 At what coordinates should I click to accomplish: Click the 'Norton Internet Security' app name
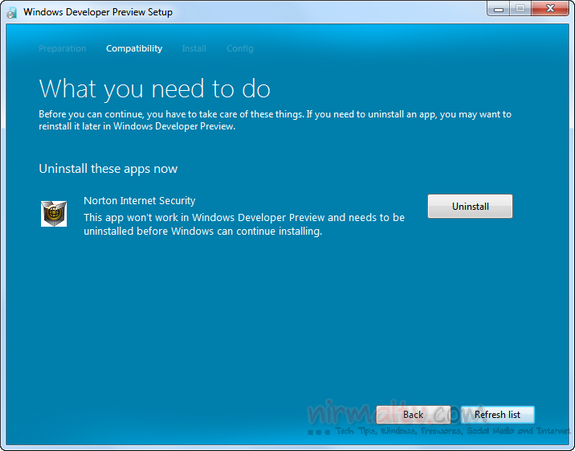coord(139,201)
